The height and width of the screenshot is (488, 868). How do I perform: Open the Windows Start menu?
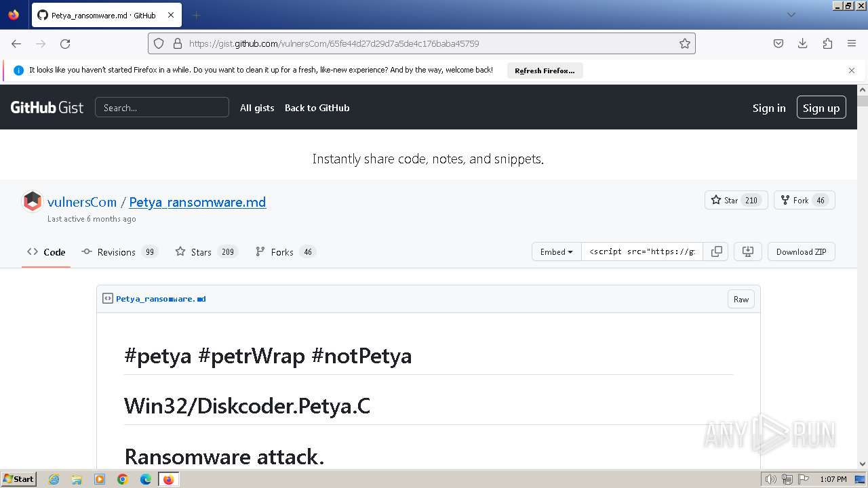pyautogui.click(x=18, y=479)
